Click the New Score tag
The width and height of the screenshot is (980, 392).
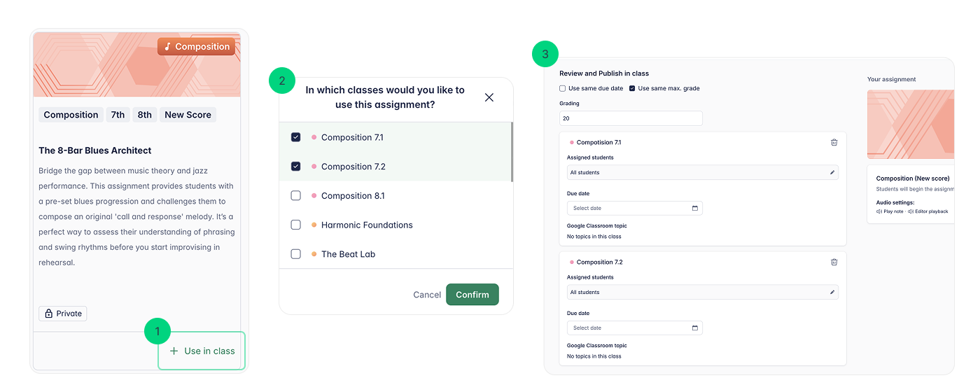coord(188,115)
